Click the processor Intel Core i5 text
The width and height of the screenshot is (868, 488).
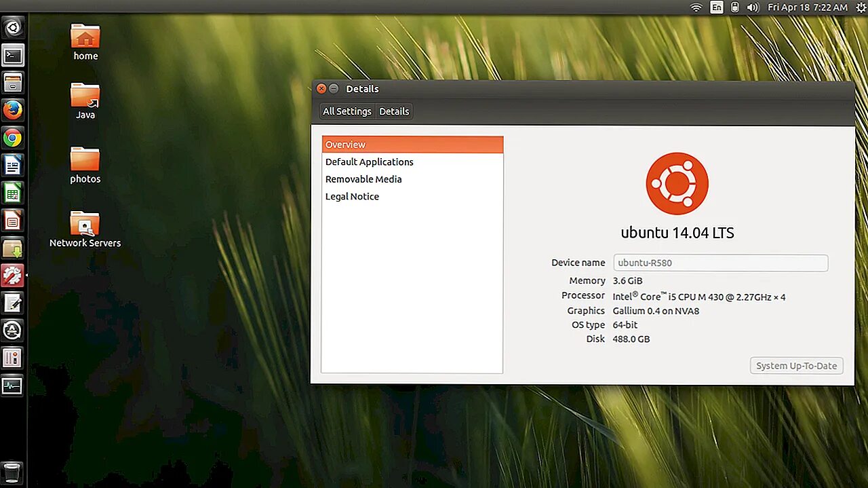click(699, 296)
